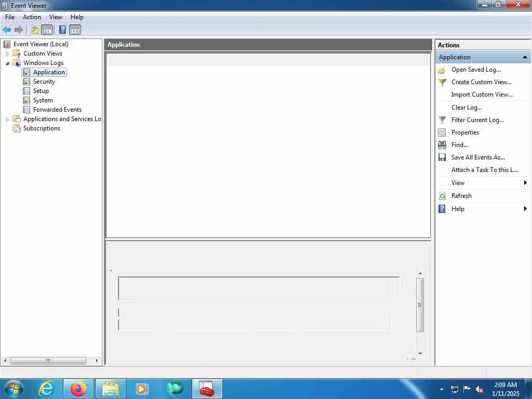Open the View submenu arrow in Actions
532x399 pixels.
[x=525, y=183]
